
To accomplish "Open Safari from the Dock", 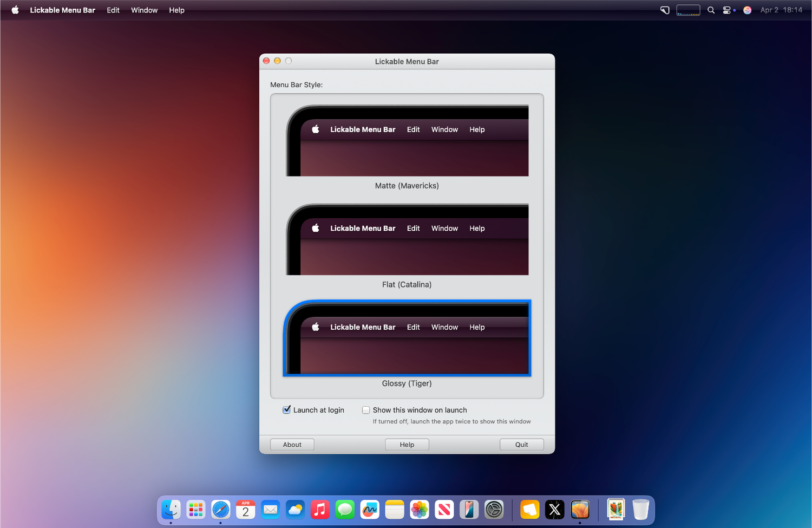I will [x=220, y=510].
